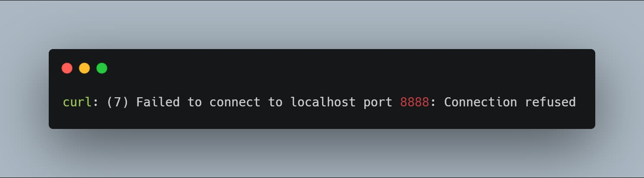644x178 pixels.
Task: Click the empty space right of 'refused'
Action: pyautogui.click(x=585, y=102)
